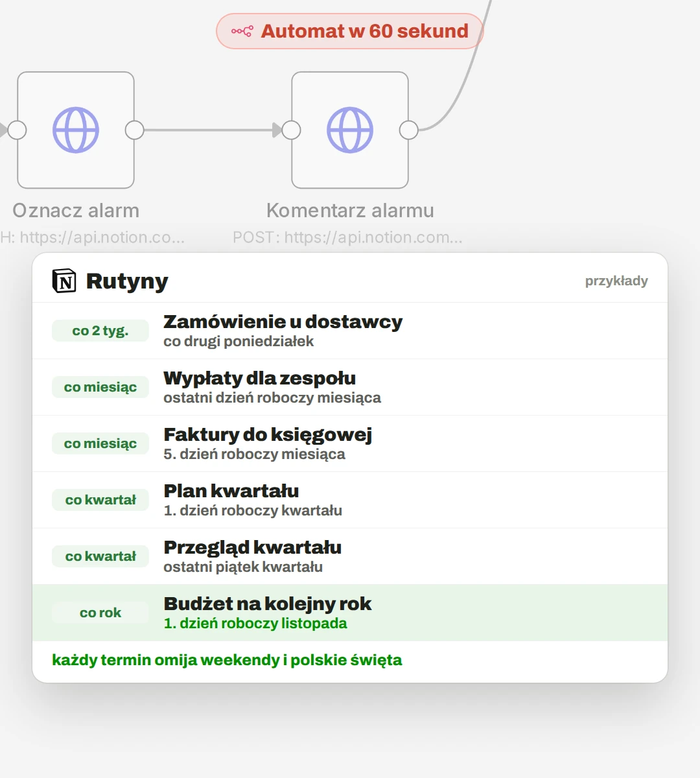The image size is (700, 778).
Task: Open Wypłaty dla zespołu routine
Action: [x=350, y=387]
